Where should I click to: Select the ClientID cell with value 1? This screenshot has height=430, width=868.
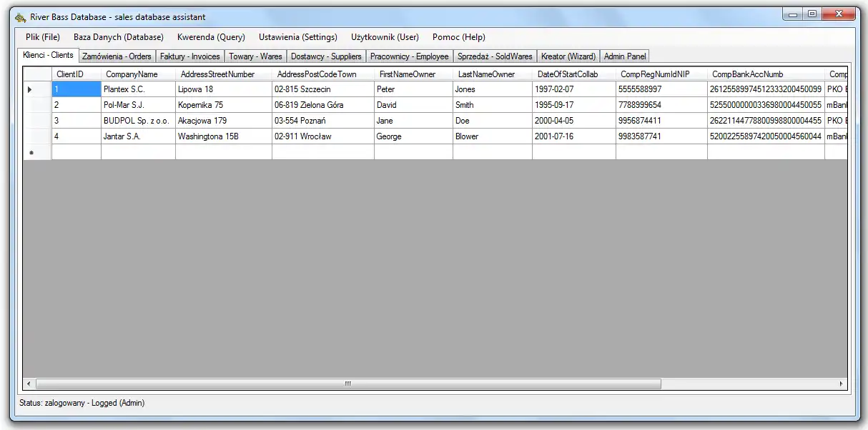77,89
